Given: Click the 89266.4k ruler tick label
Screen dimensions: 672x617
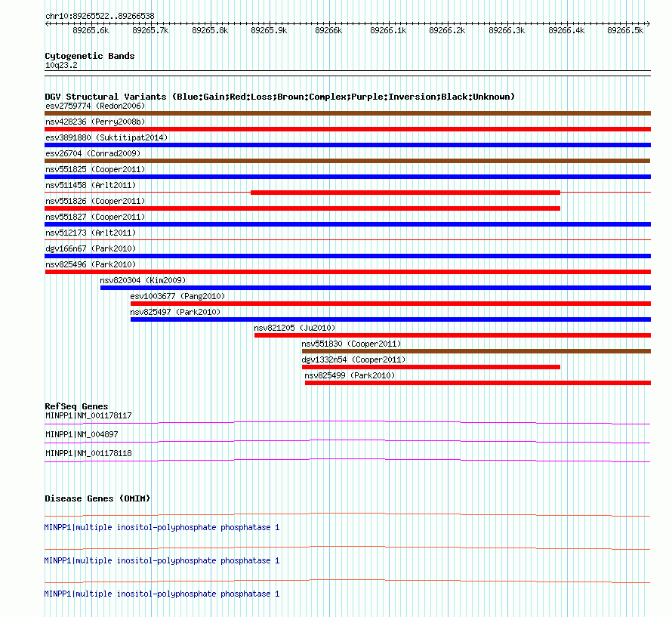Looking at the screenshot, I should [x=566, y=30].
